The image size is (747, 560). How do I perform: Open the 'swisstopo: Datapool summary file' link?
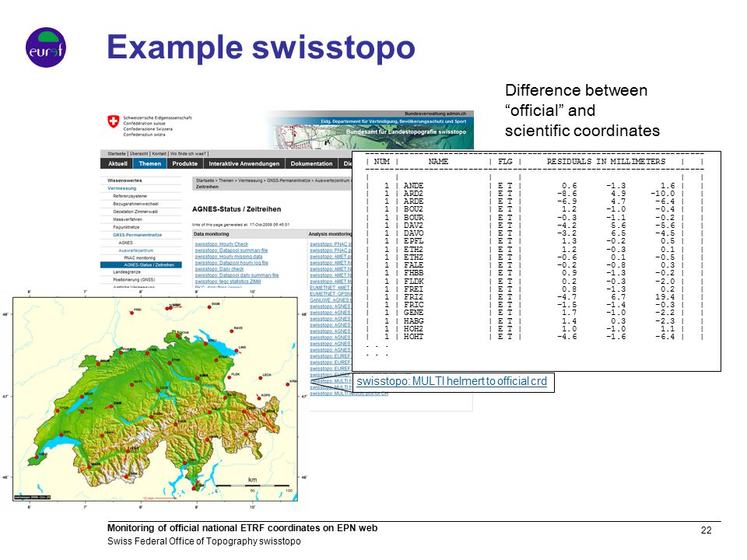[231, 250]
